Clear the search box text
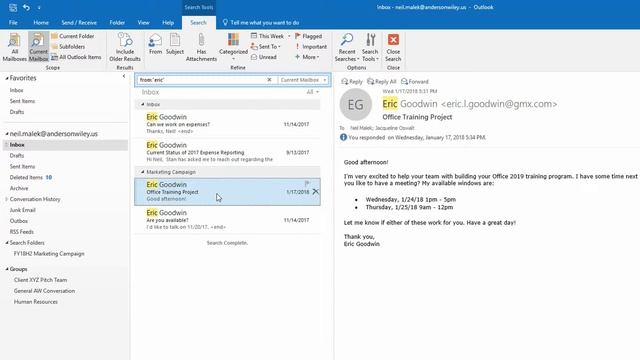Image resolution: width=640 pixels, height=360 pixels. 269,80
